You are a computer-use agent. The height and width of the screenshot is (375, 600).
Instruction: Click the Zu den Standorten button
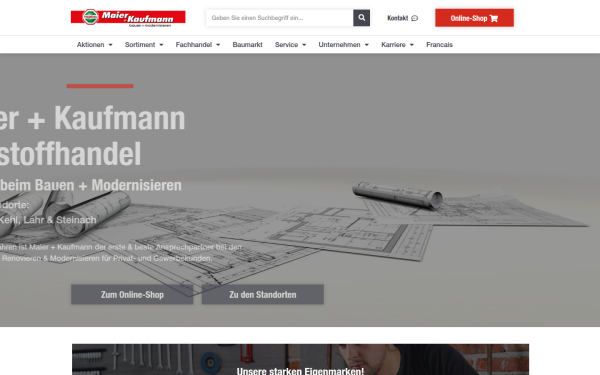(262, 294)
